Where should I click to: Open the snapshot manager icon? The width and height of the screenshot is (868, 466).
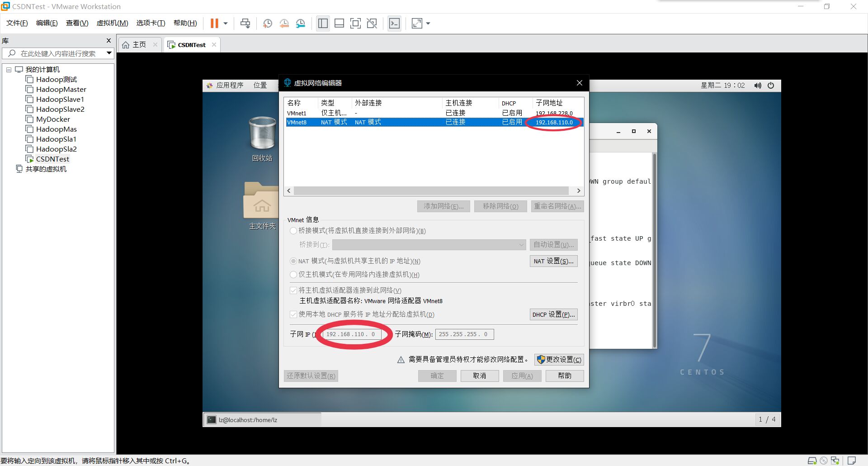(301, 23)
